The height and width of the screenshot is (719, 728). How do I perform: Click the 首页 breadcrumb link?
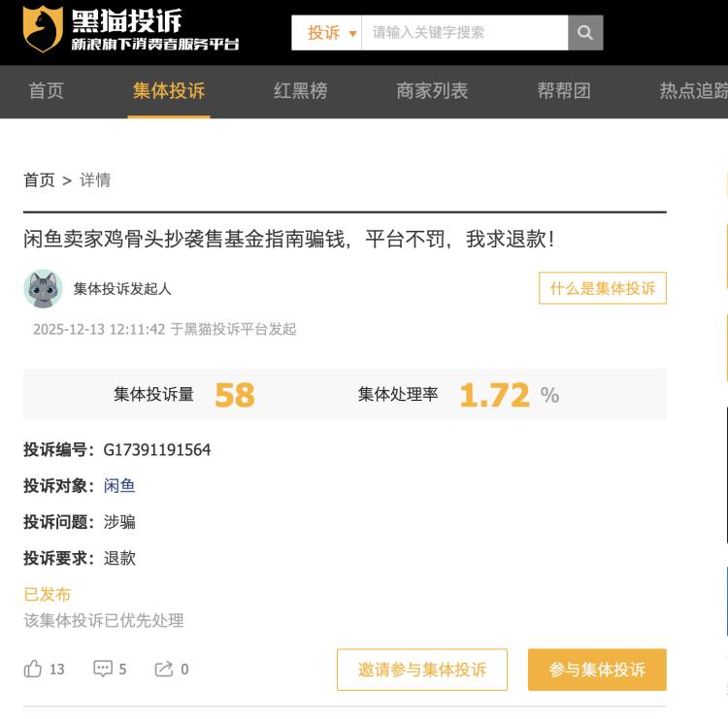39,180
